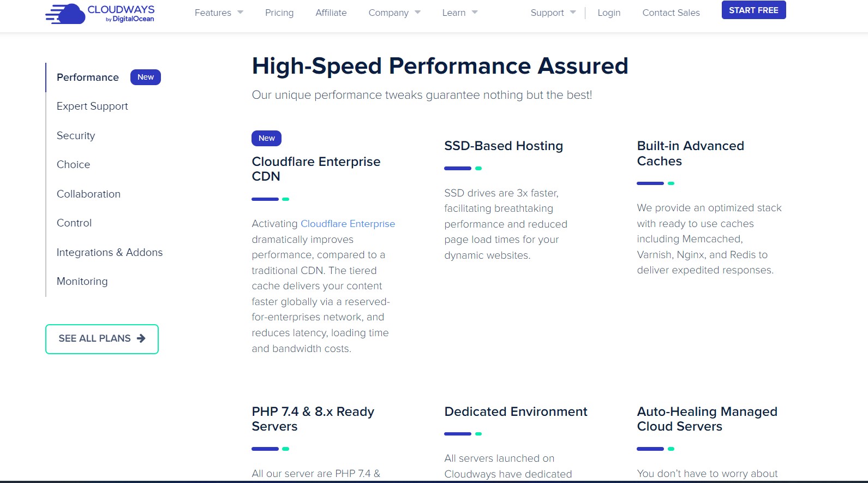The height and width of the screenshot is (483, 868).
Task: Click the PHP 7.4 & 8.x Ready Servers heading
Action: pos(313,419)
